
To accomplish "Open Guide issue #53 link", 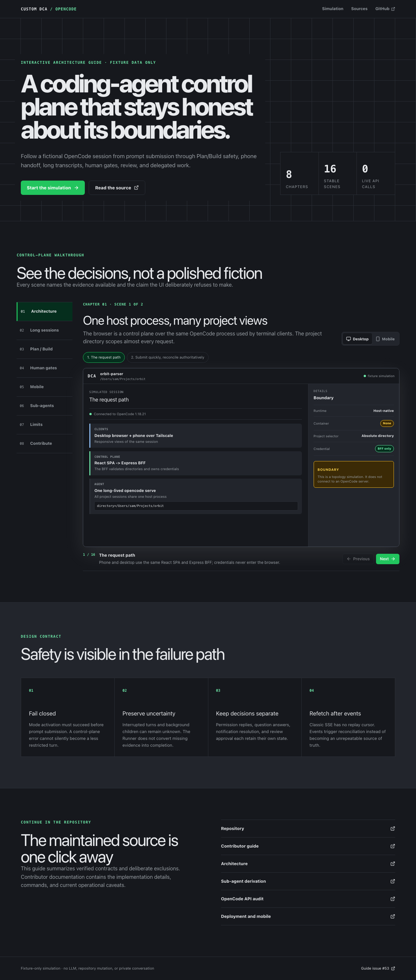I will 378,968.
